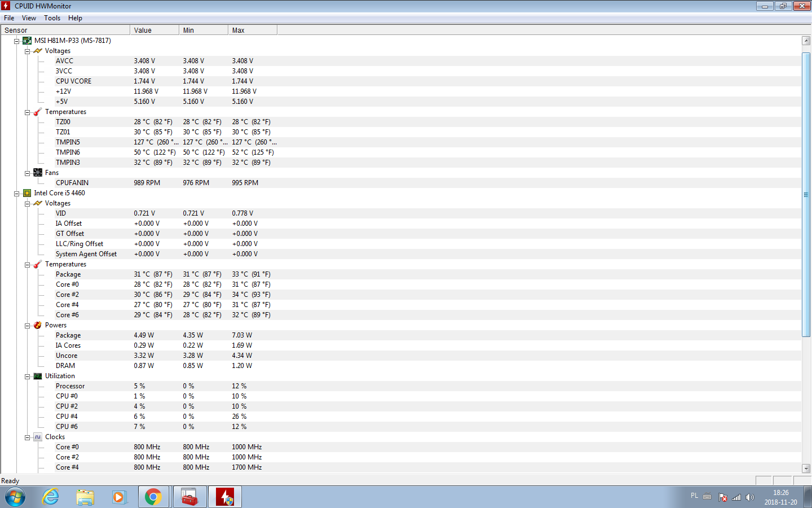This screenshot has height=508, width=812.
Task: Click the thermometer icon under MSI H81M-P33
Action: (38, 112)
